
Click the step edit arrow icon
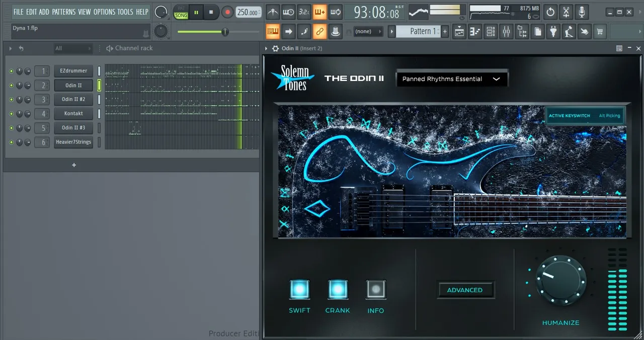coord(288,31)
